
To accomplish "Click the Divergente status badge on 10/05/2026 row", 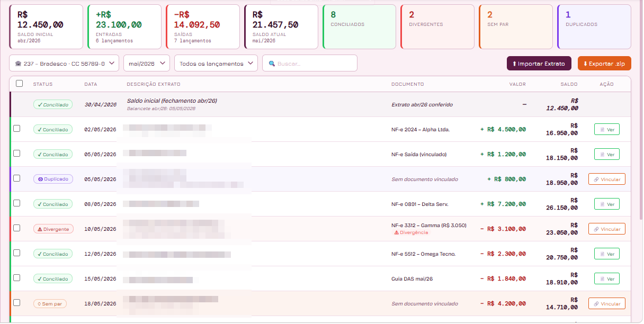I will [53, 229].
